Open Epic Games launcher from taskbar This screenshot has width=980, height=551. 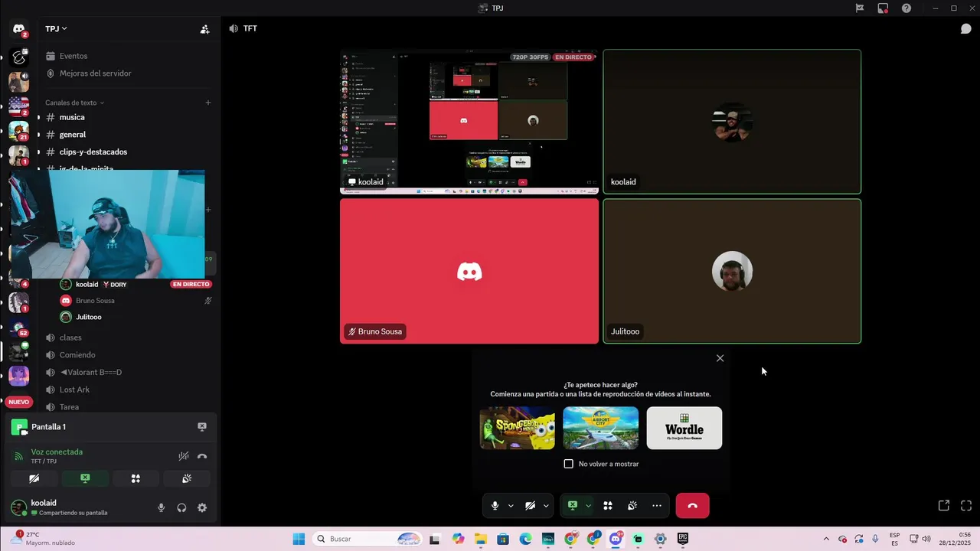683,539
